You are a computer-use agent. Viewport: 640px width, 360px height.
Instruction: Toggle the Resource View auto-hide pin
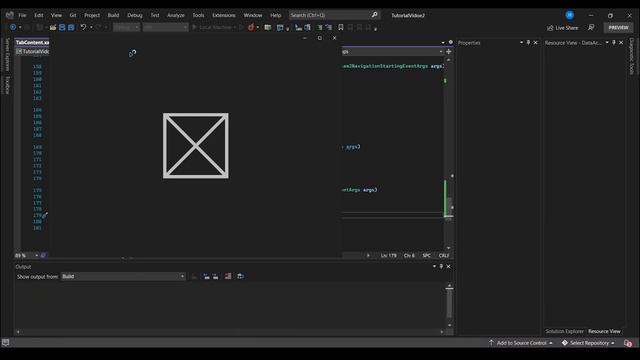coord(614,42)
